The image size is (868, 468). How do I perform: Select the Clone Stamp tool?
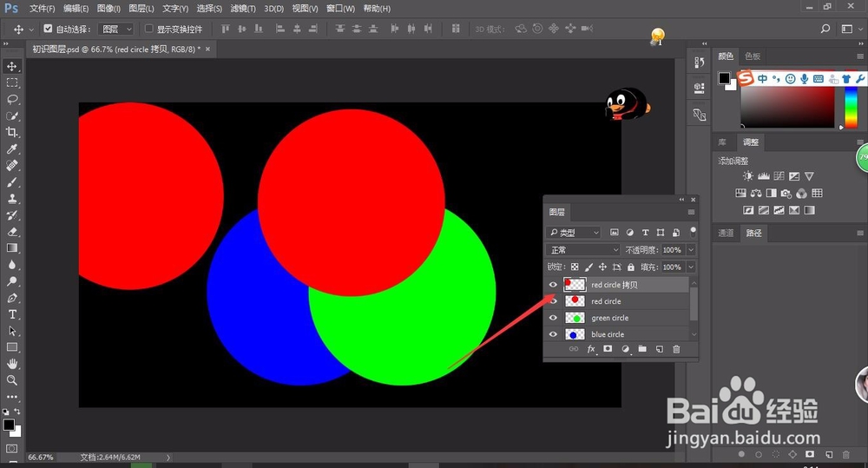click(x=11, y=199)
